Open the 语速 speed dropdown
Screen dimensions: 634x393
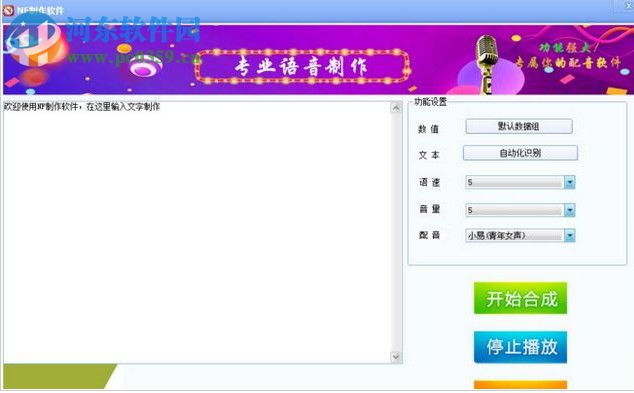point(569,182)
